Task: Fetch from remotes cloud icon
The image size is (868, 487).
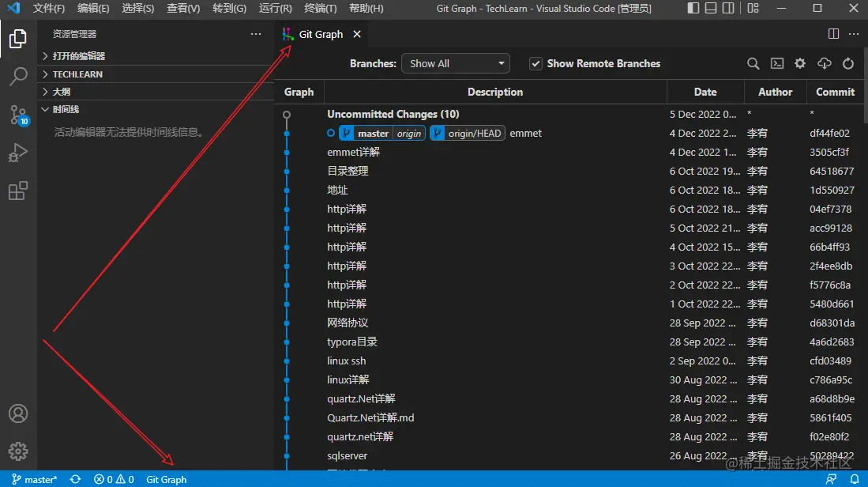Action: coord(825,64)
